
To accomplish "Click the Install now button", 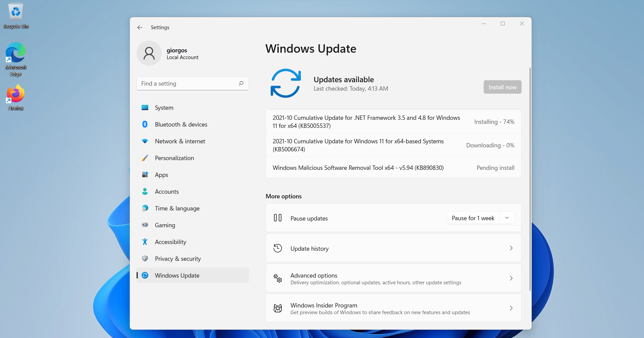I will 502,87.
